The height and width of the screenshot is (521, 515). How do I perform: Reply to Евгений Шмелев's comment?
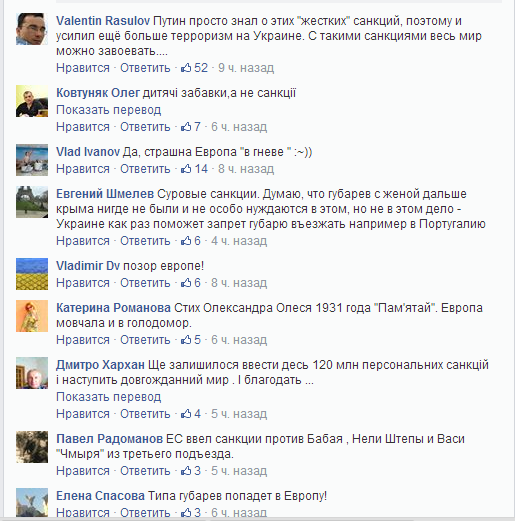tap(145, 241)
